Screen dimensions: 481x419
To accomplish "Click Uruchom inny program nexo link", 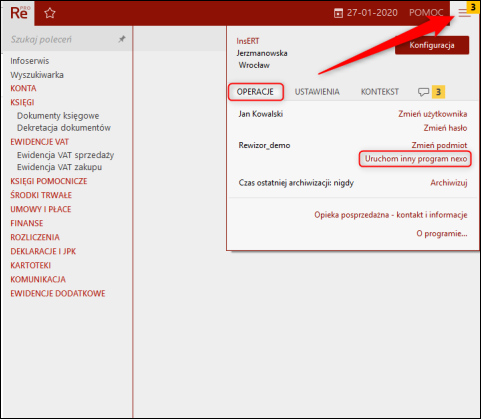I will click(x=415, y=159).
